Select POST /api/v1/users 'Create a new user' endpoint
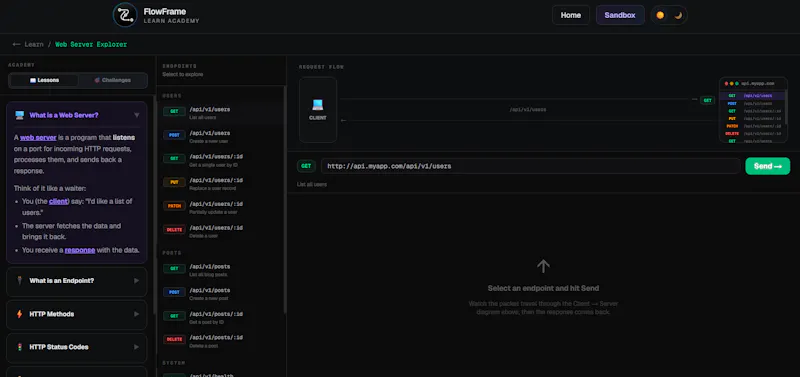Screen dimensions: 800x377 click(221, 136)
